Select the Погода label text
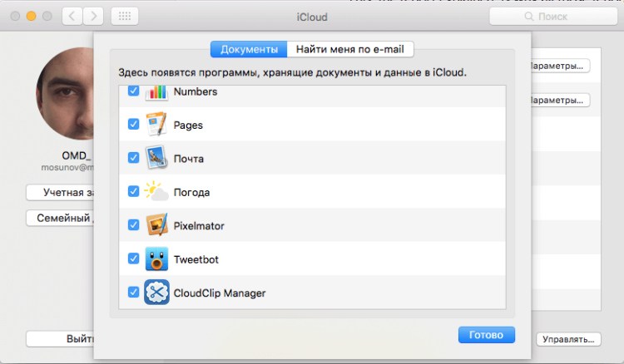 (x=192, y=192)
